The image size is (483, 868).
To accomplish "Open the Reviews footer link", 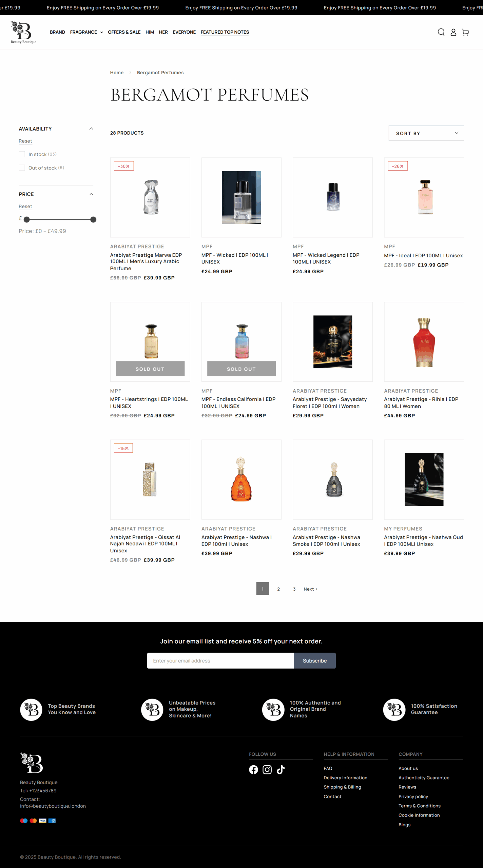I will 407,787.
